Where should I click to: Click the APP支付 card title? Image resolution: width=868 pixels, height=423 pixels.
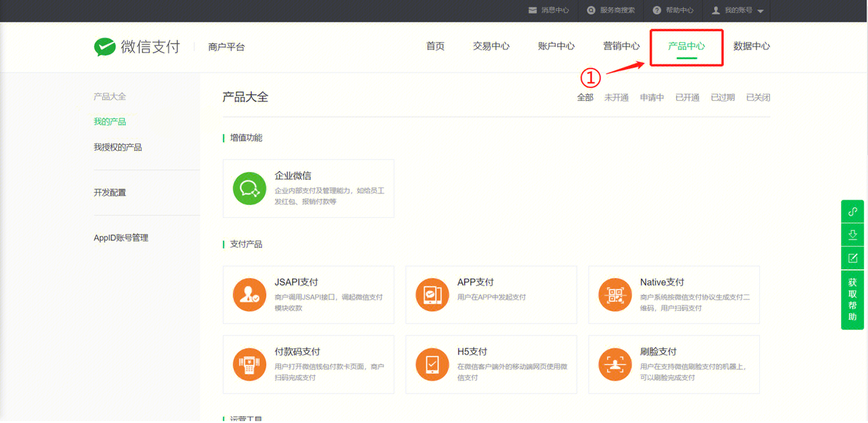pos(476,282)
